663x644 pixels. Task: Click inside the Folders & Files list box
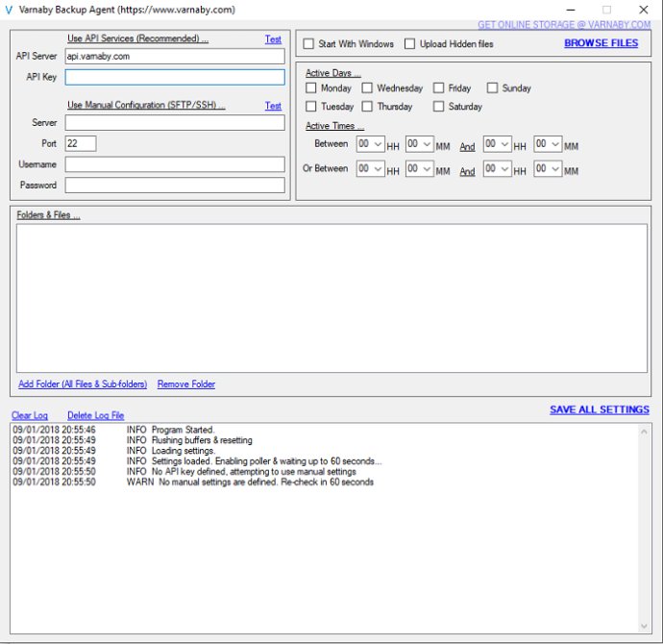click(x=331, y=298)
